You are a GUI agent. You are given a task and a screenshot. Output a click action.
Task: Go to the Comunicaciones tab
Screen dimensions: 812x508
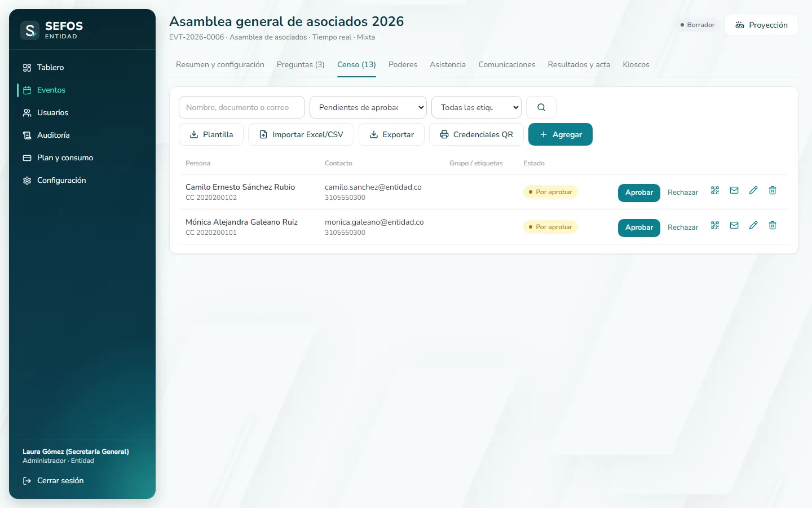[x=507, y=65]
